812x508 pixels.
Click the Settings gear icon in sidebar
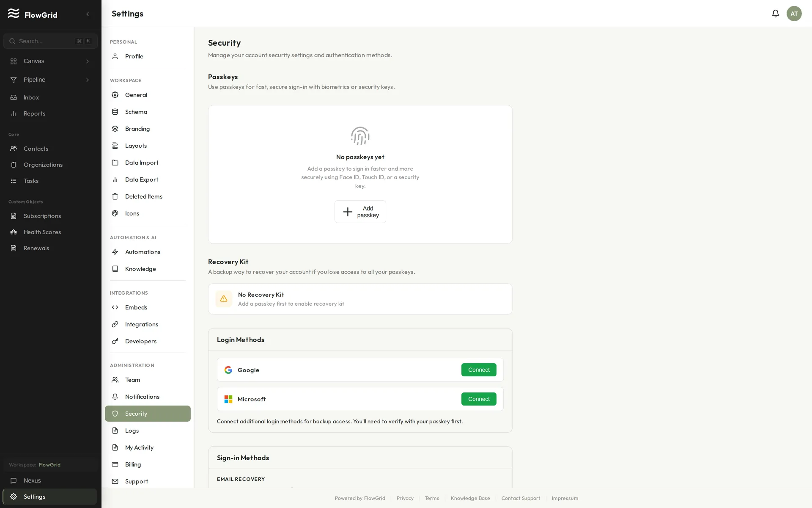pos(14,497)
